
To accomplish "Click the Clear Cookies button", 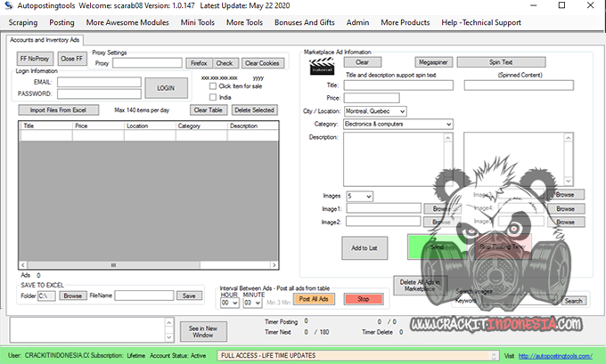I will tap(262, 63).
